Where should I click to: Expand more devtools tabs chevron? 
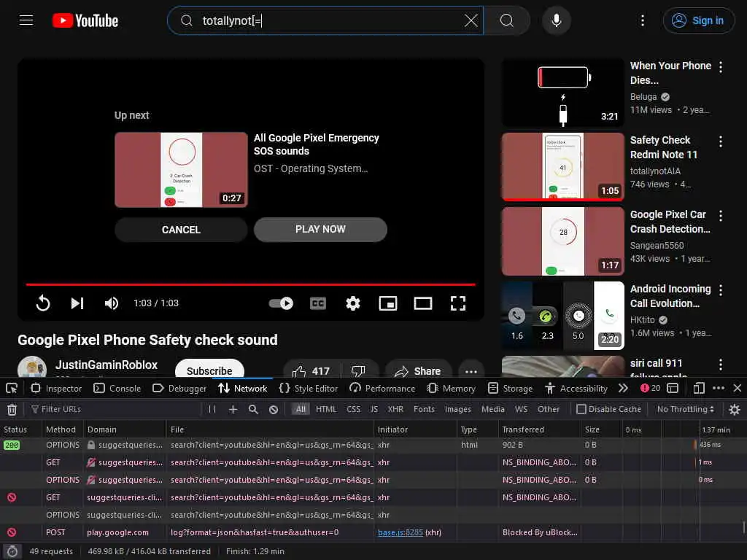tap(623, 388)
